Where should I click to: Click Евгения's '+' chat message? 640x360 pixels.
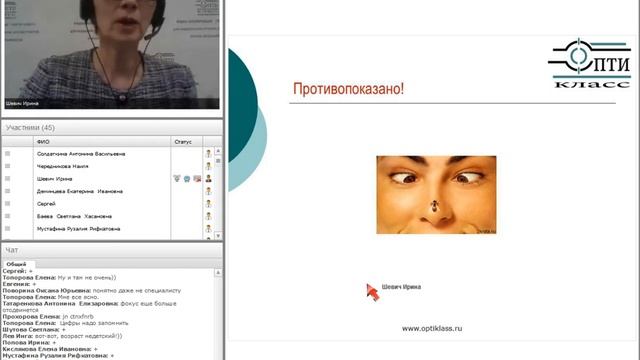coord(19,284)
